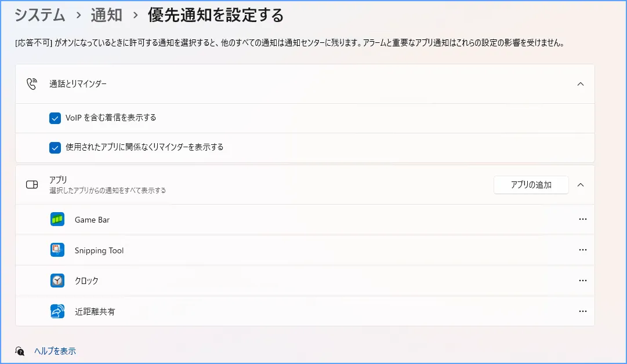The width and height of the screenshot is (627, 364).
Task: Collapse the 通話とリマインダー section chevron
Action: click(581, 84)
